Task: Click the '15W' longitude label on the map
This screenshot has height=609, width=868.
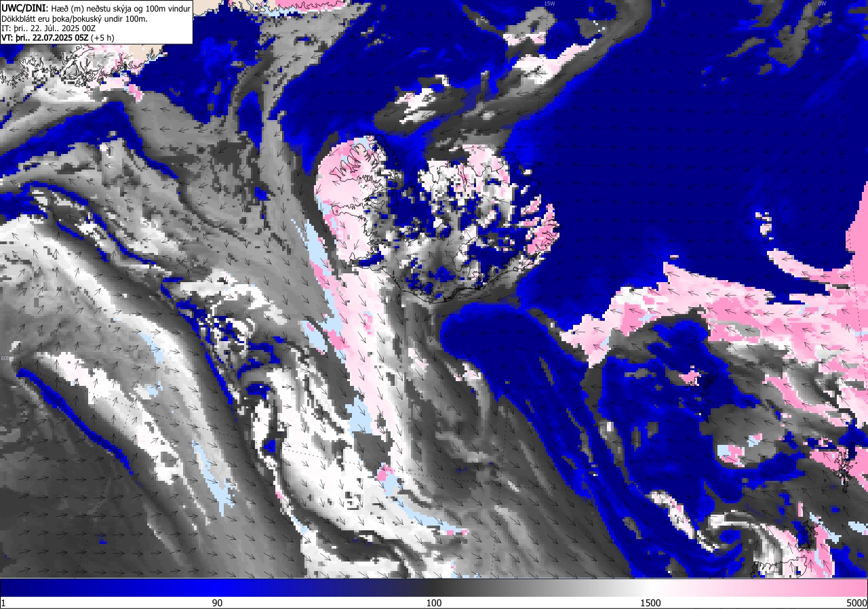Action: (549, 3)
